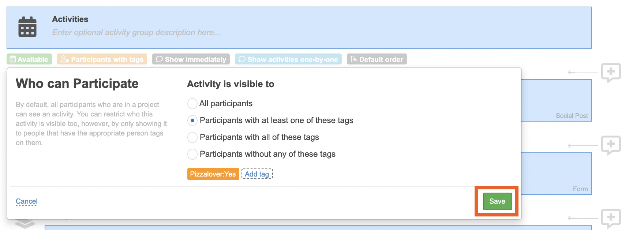The width and height of the screenshot is (644, 230).
Task: Click the Available calendar badge
Action: tap(29, 59)
